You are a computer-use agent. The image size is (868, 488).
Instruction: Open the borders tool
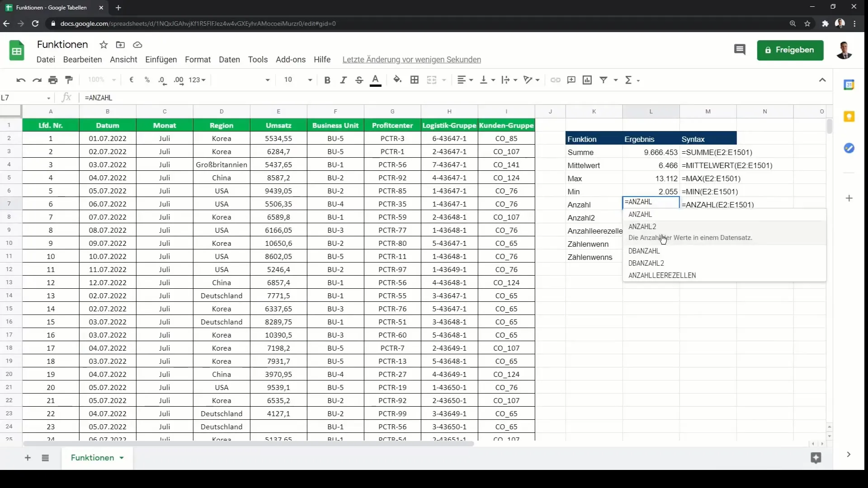(414, 80)
